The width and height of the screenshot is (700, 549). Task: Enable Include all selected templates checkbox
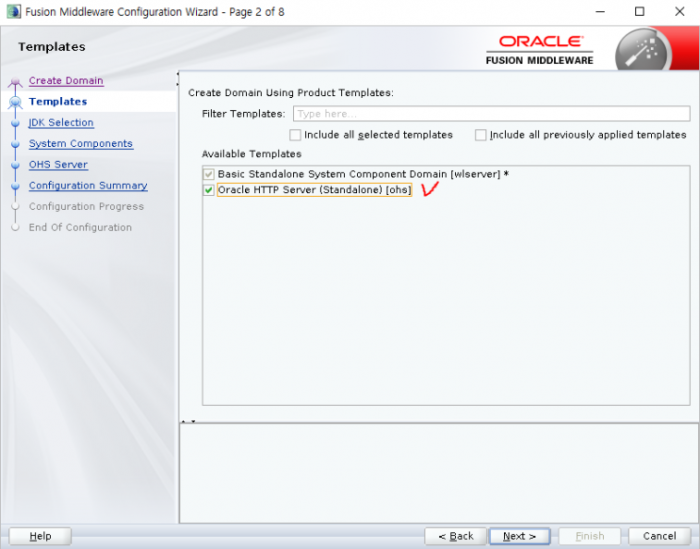click(x=295, y=135)
